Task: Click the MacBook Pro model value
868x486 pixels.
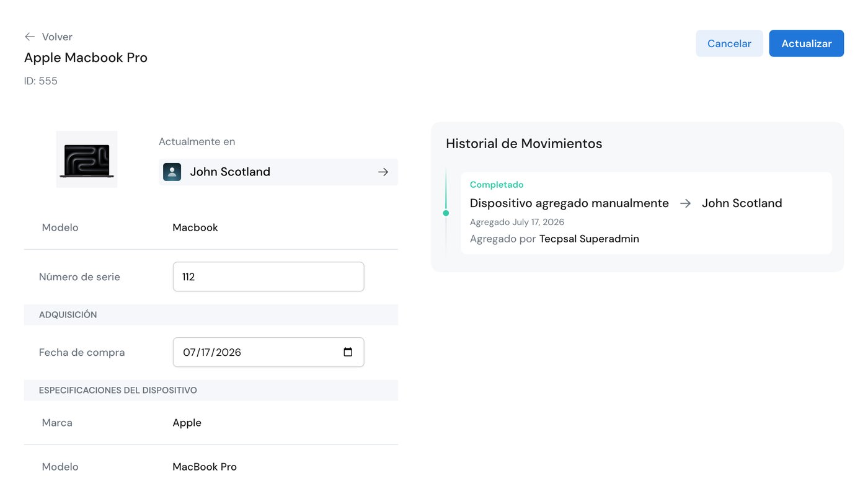Action: click(x=205, y=467)
